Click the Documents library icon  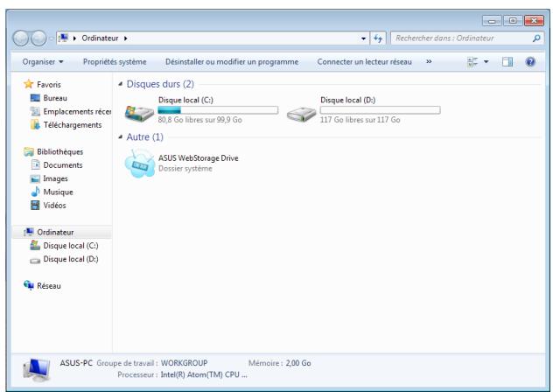(36, 164)
